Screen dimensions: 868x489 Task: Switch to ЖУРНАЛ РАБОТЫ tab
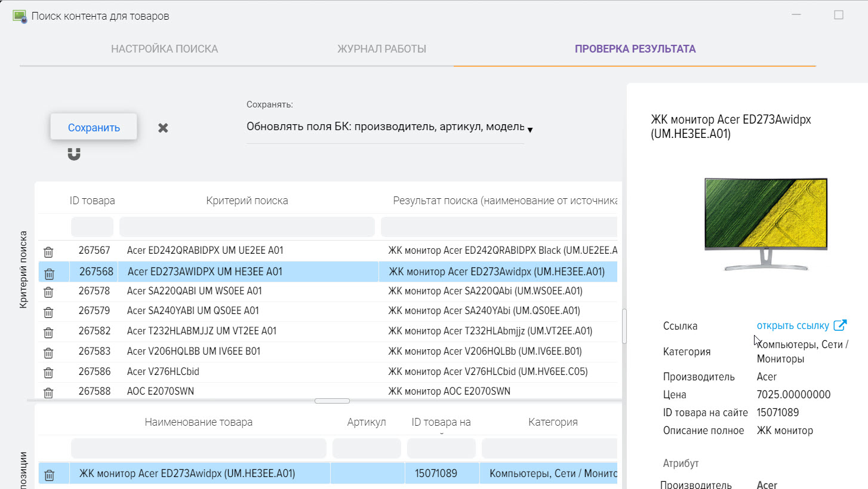382,49
